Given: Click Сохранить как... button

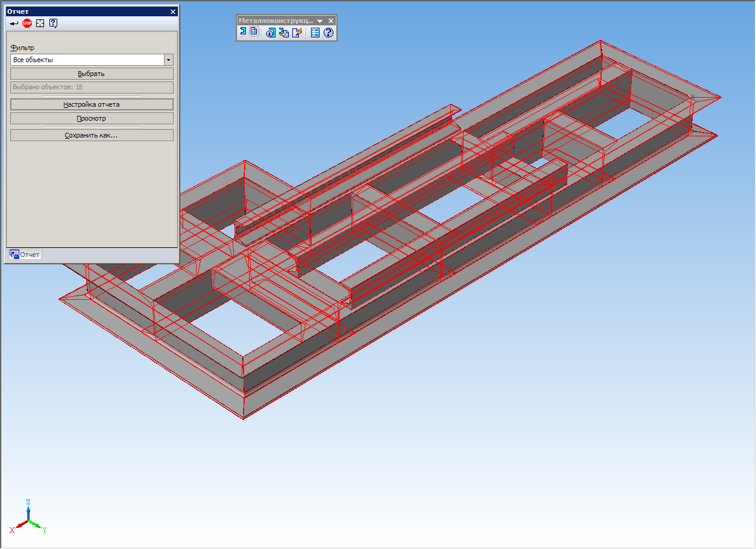Looking at the screenshot, I should coord(92,135).
